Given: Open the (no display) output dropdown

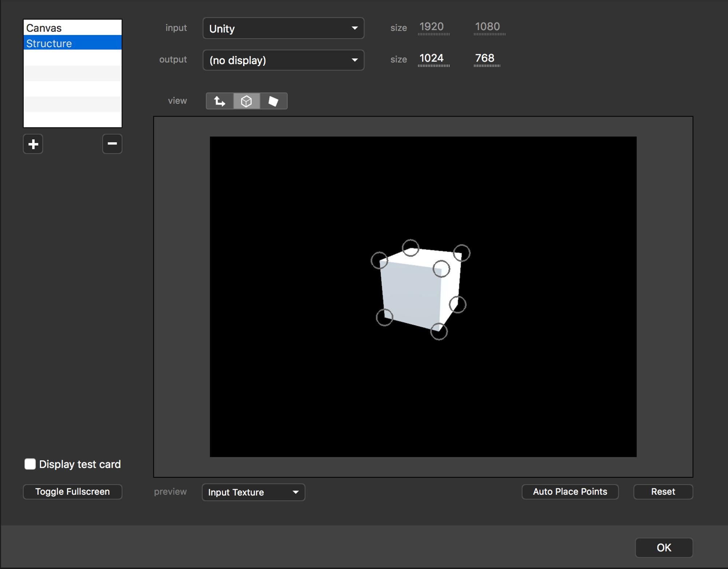Looking at the screenshot, I should (x=283, y=60).
